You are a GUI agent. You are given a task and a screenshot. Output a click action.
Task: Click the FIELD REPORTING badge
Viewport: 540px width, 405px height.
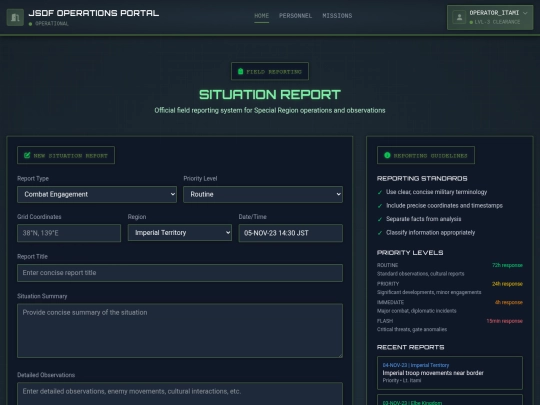click(270, 71)
